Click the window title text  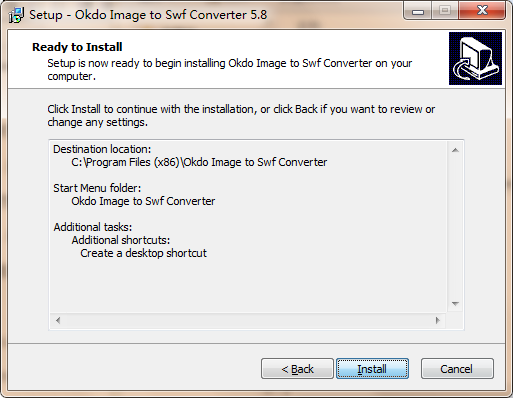click(x=148, y=15)
